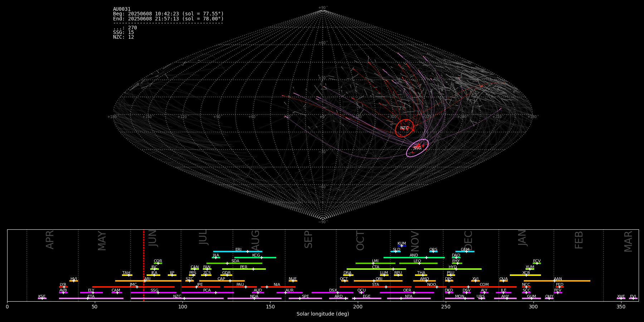This screenshot has width=644, height=322.
Task: Click the XCB shower bar label
Action: [x=526, y=273]
